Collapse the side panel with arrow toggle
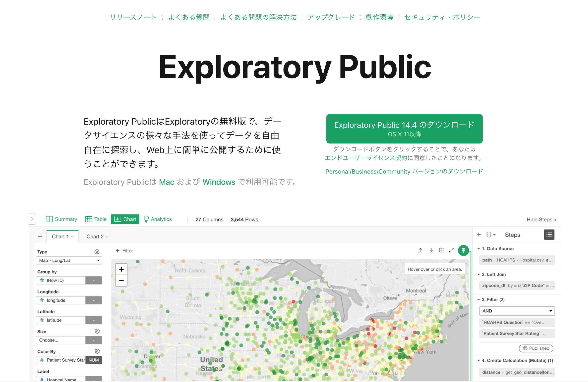 click(32, 219)
